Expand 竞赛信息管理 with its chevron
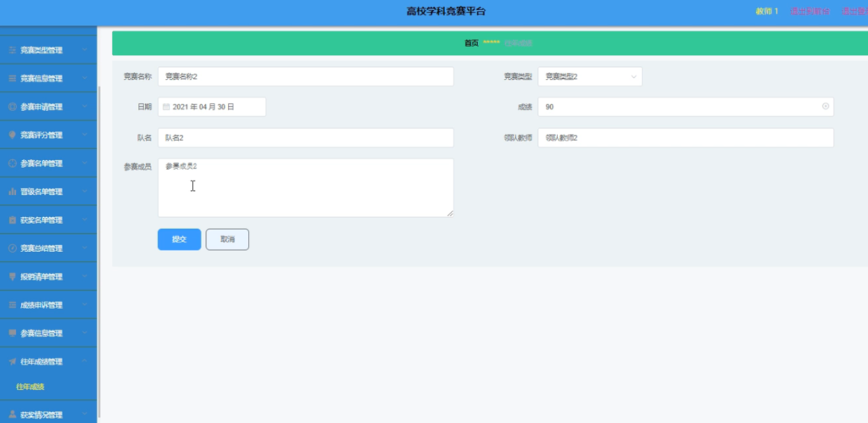 point(85,78)
